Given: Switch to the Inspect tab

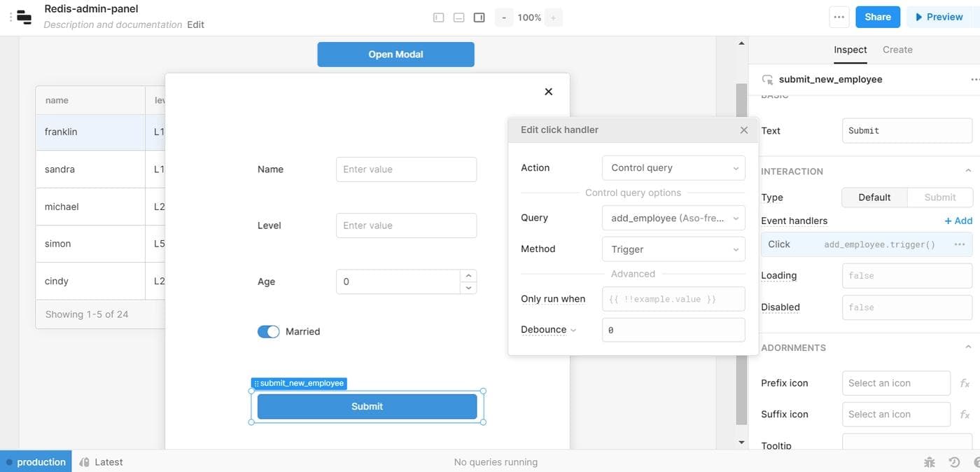Looking at the screenshot, I should 850,50.
